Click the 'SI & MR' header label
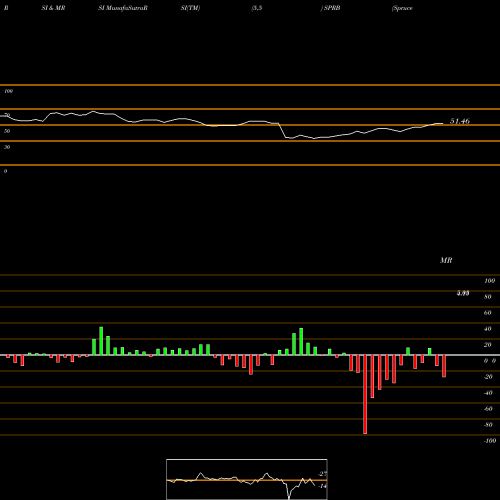The width and height of the screenshot is (500, 500). (x=53, y=8)
